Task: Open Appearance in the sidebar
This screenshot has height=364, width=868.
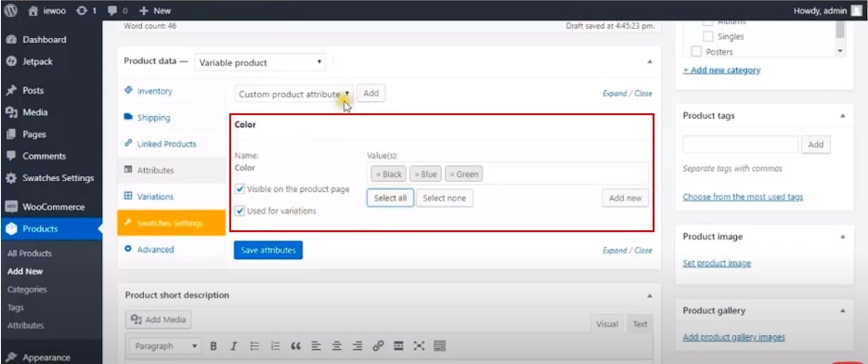Action: point(46,357)
